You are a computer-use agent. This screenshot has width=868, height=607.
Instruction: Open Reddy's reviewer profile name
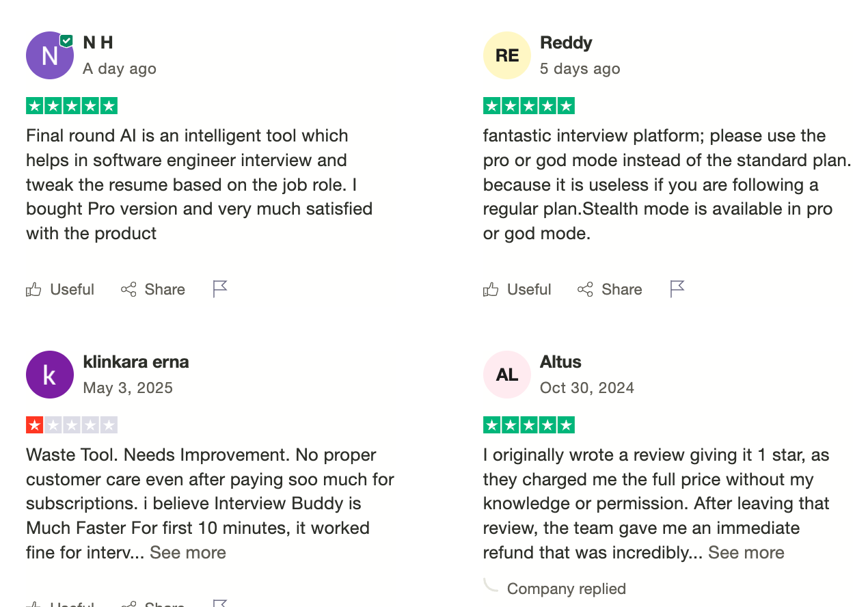click(566, 42)
